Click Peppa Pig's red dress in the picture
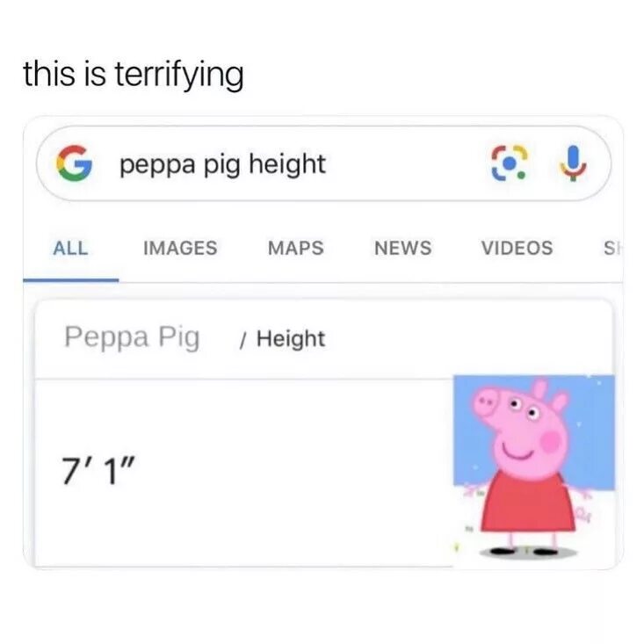This screenshot has width=644, height=644. (x=528, y=503)
